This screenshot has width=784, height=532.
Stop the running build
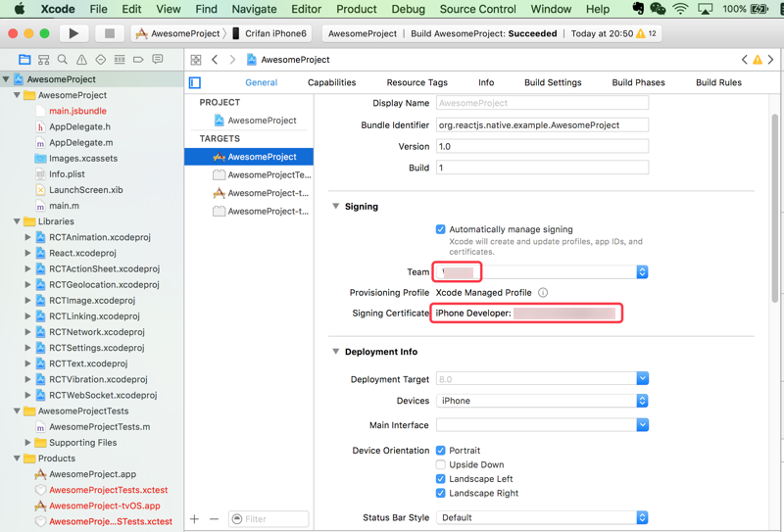click(x=110, y=33)
